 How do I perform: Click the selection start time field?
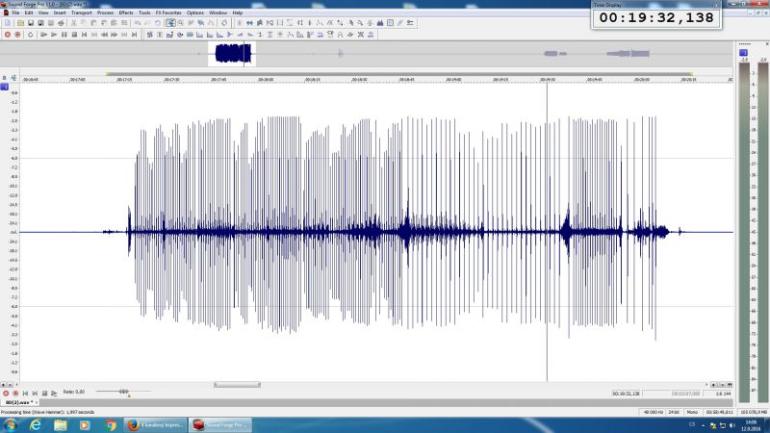(626, 394)
